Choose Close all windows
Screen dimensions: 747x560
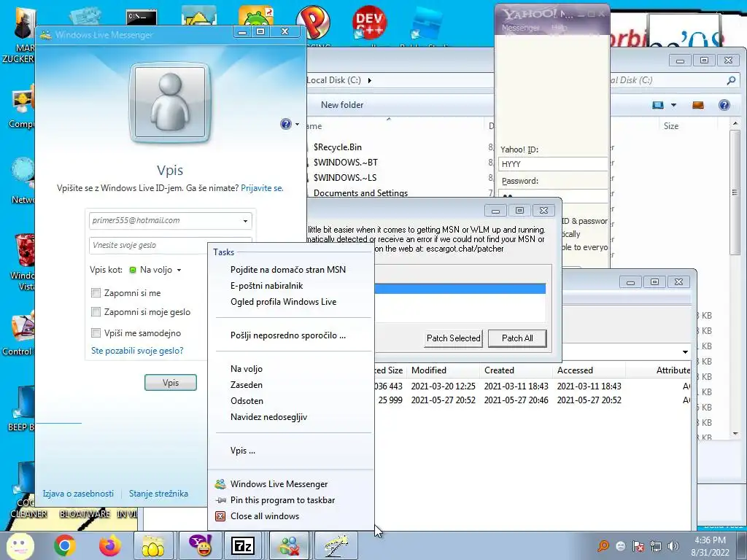coord(264,516)
